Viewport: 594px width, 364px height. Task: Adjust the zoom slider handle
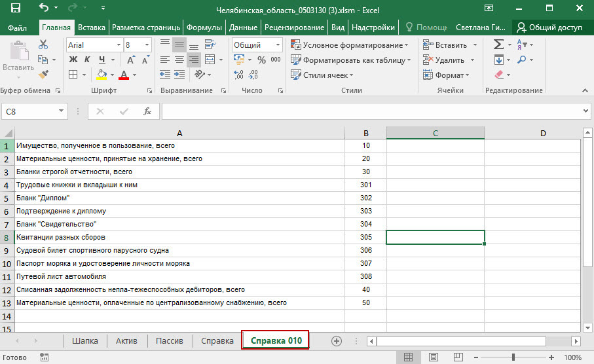pos(513,357)
